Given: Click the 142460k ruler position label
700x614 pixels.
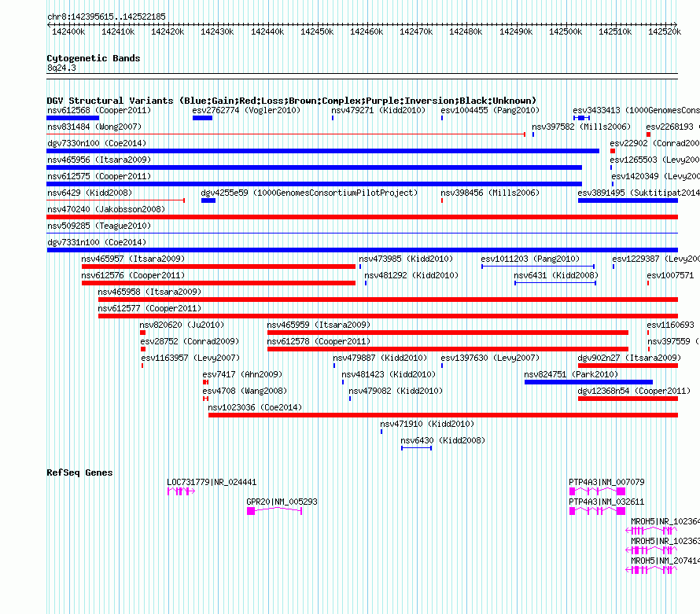Looking at the screenshot, I should click(x=367, y=31).
